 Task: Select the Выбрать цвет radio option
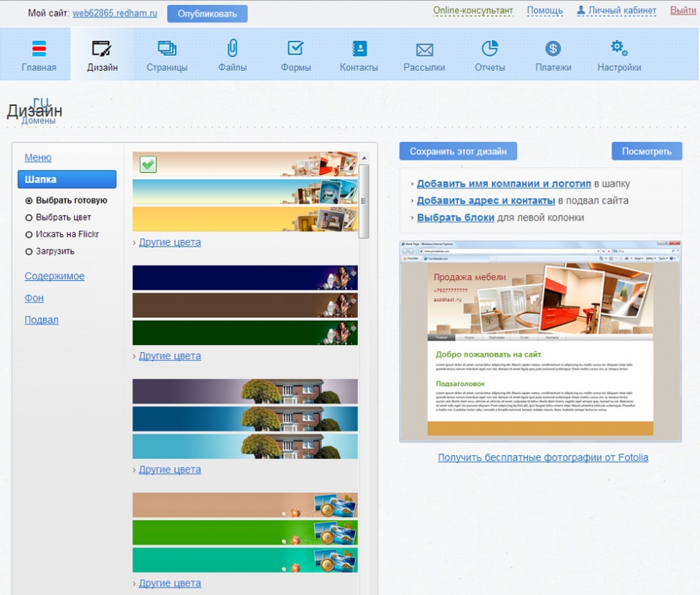click(29, 218)
